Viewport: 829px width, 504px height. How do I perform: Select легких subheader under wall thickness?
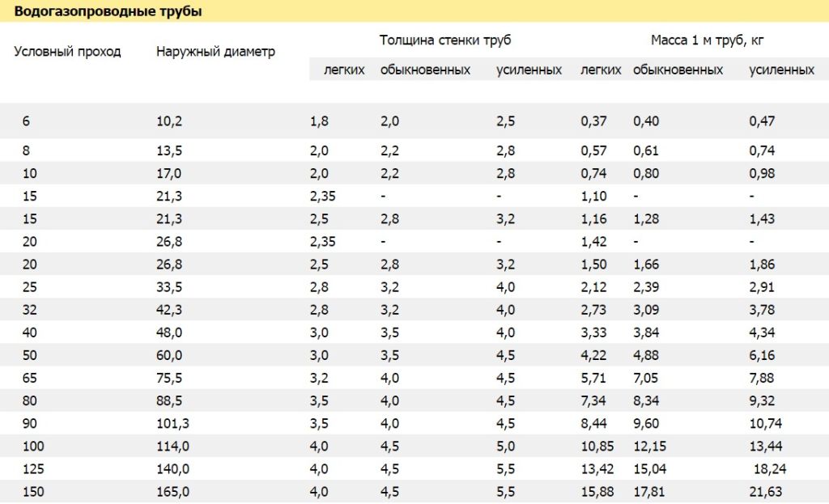coord(344,70)
